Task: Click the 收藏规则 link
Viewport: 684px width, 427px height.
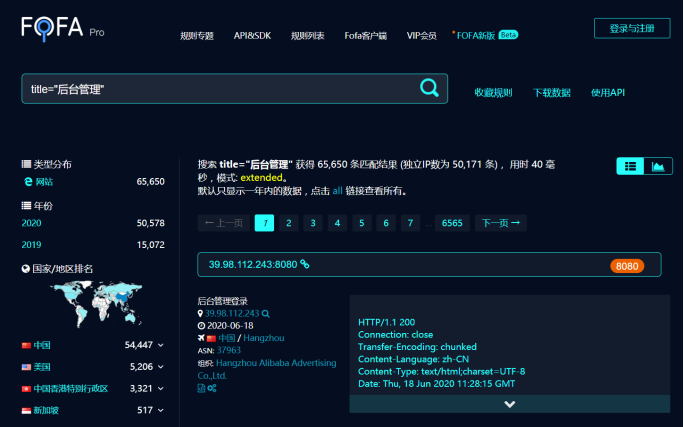Action: [493, 92]
